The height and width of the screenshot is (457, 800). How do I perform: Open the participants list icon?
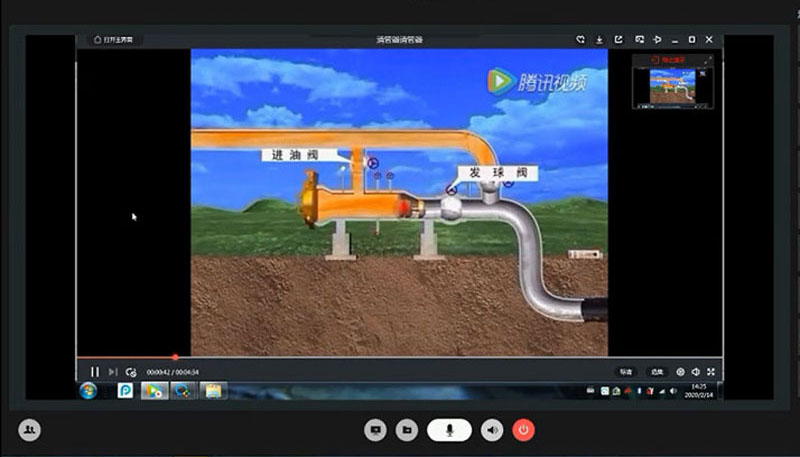pos(30,430)
